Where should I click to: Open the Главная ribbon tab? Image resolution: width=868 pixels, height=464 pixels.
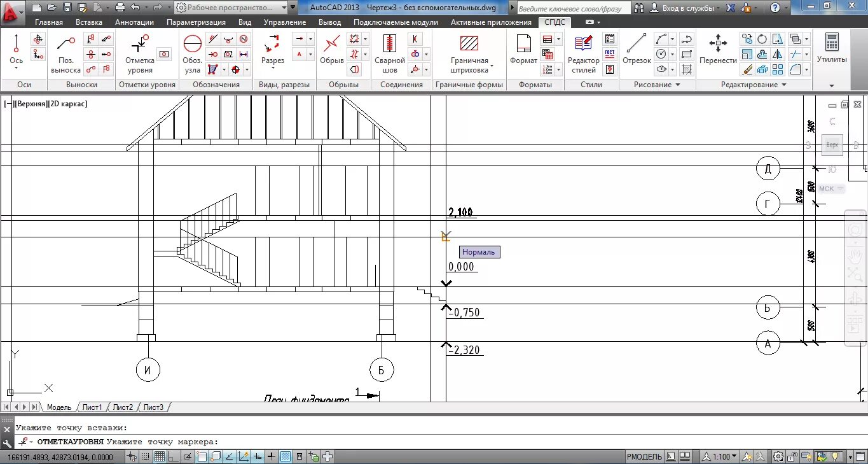[x=49, y=22]
